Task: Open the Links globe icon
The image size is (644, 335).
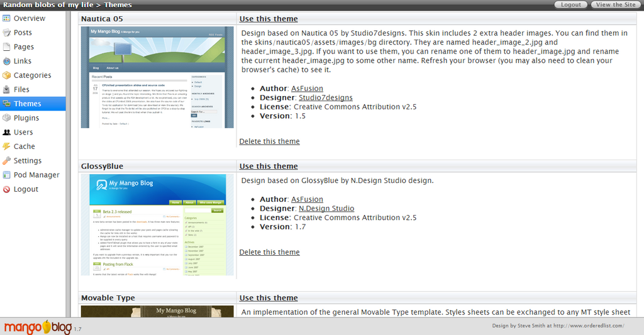Action: (6, 61)
